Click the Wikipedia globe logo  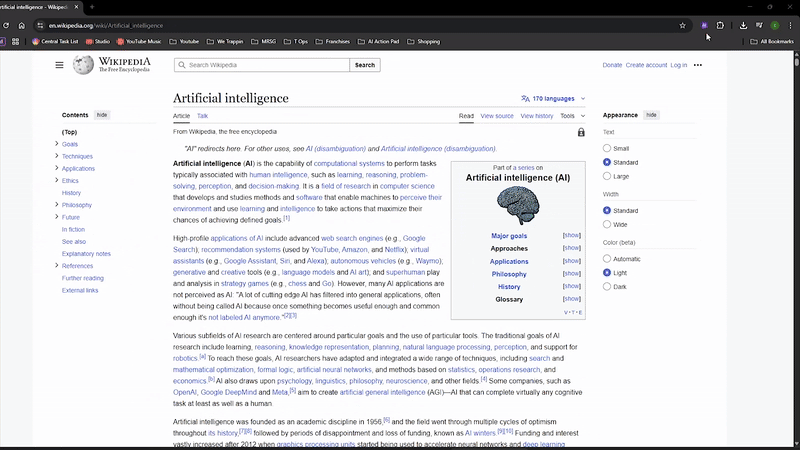[x=84, y=65]
